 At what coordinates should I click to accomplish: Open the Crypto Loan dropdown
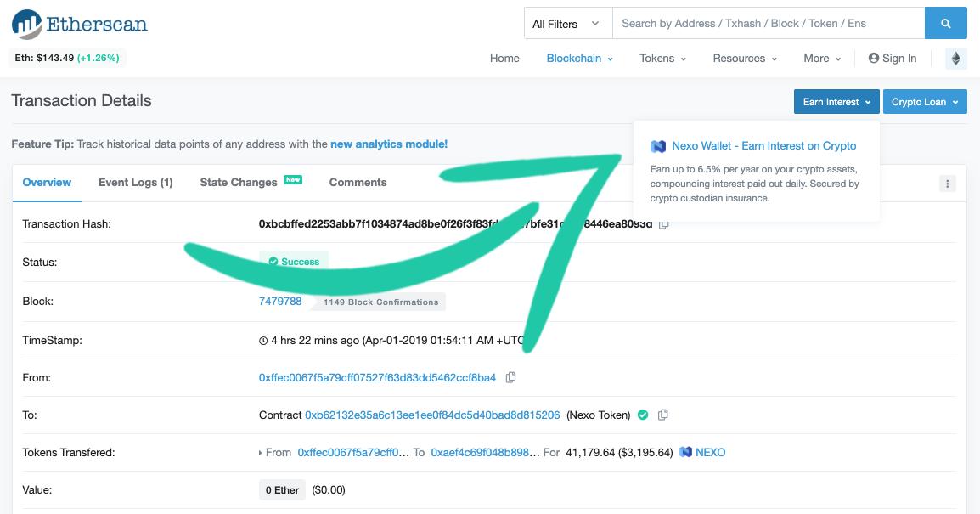tap(925, 102)
